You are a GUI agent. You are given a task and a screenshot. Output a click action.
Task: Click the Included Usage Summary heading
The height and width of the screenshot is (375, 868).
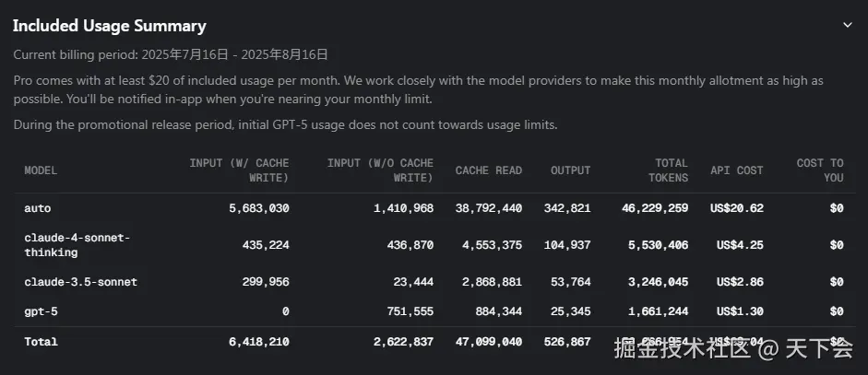[x=110, y=26]
